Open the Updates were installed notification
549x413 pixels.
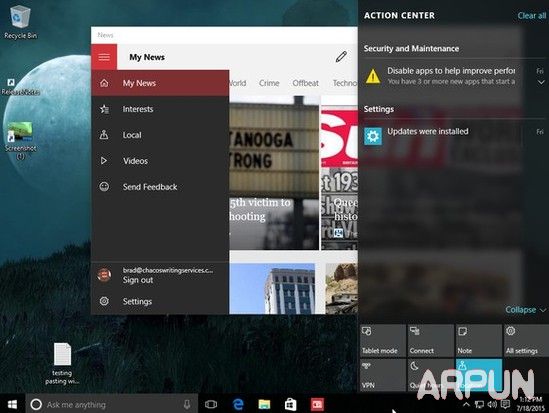453,136
